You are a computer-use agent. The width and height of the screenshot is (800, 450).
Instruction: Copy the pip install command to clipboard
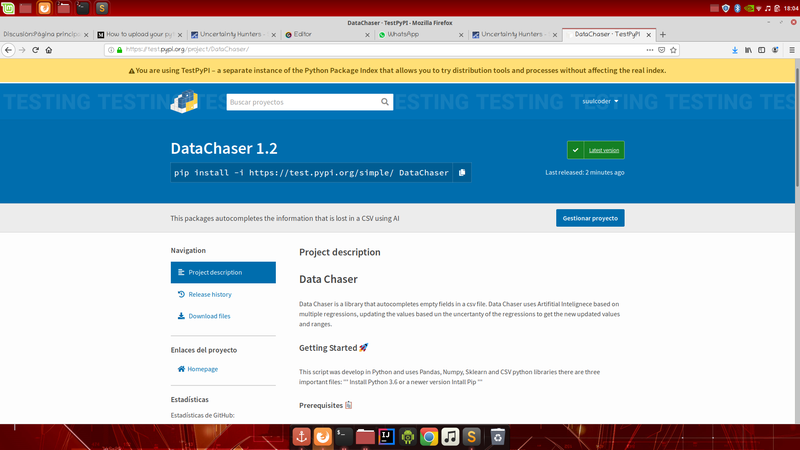(x=462, y=173)
